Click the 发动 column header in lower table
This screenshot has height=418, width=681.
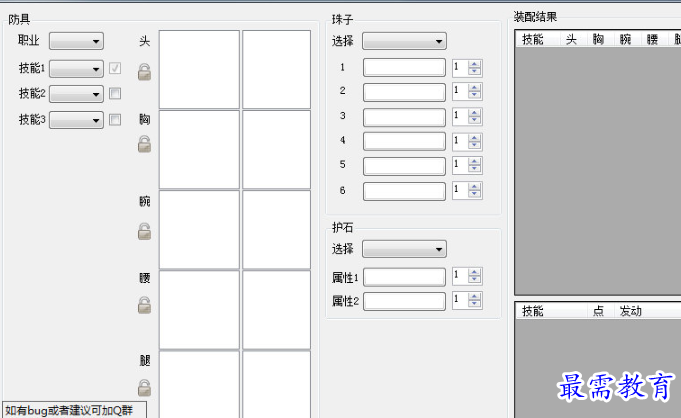(647, 311)
